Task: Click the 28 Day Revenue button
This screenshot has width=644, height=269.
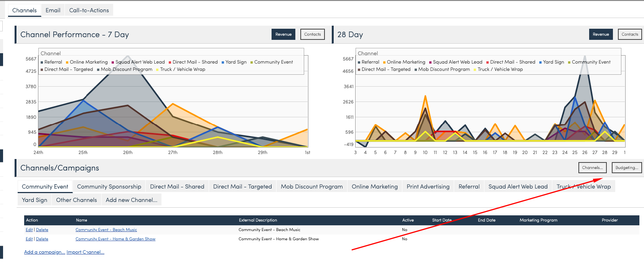Action: [601, 34]
